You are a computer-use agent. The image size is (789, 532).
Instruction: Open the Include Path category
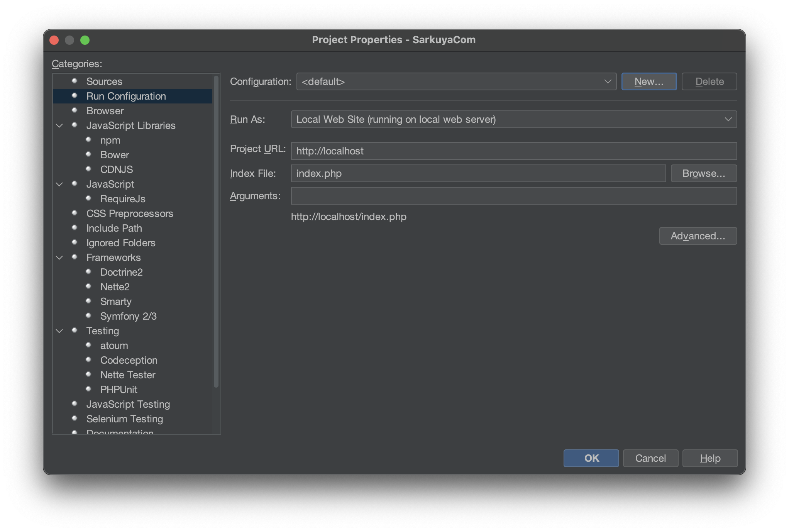click(x=114, y=228)
